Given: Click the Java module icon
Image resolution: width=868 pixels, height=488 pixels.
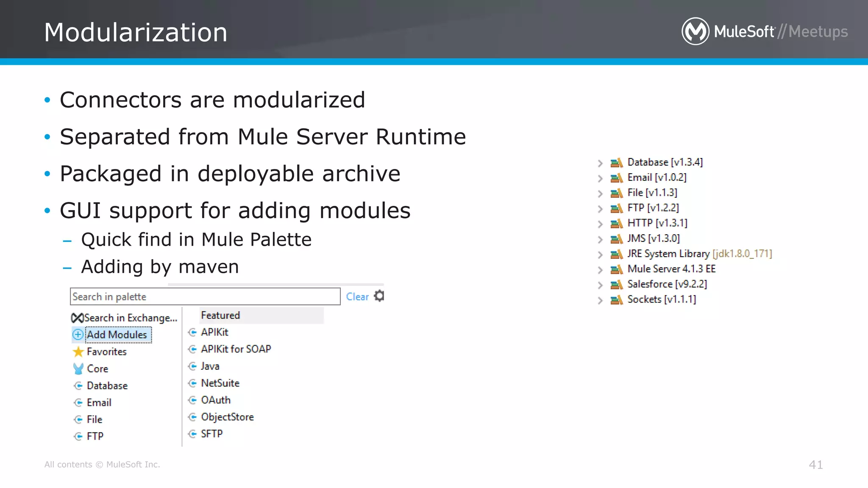Looking at the screenshot, I should click(x=192, y=366).
